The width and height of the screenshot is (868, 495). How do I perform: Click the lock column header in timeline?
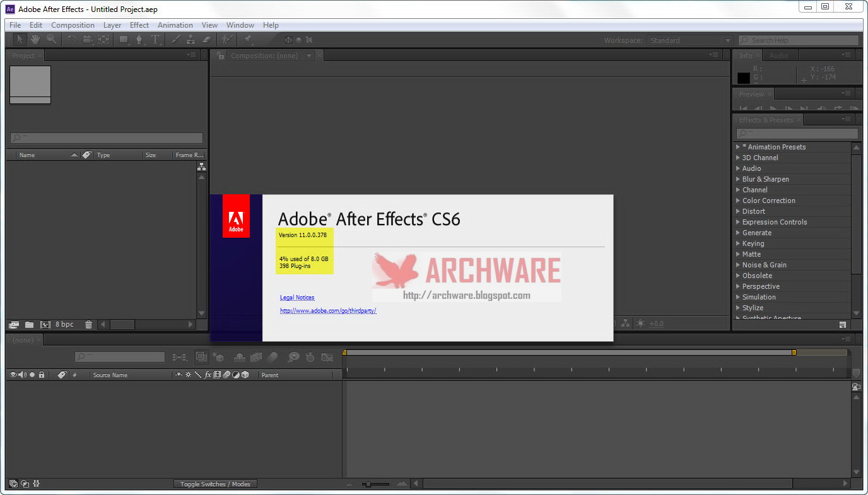pos(42,375)
